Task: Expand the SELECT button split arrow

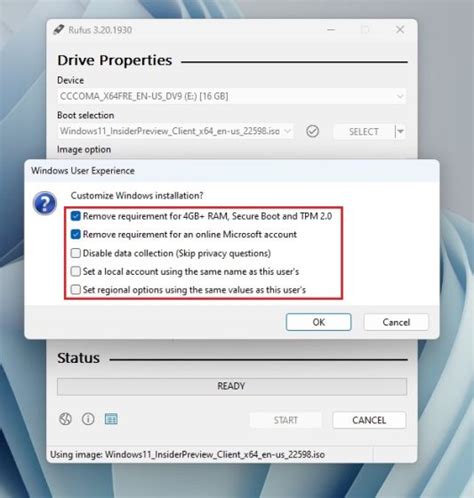Action: 400,131
